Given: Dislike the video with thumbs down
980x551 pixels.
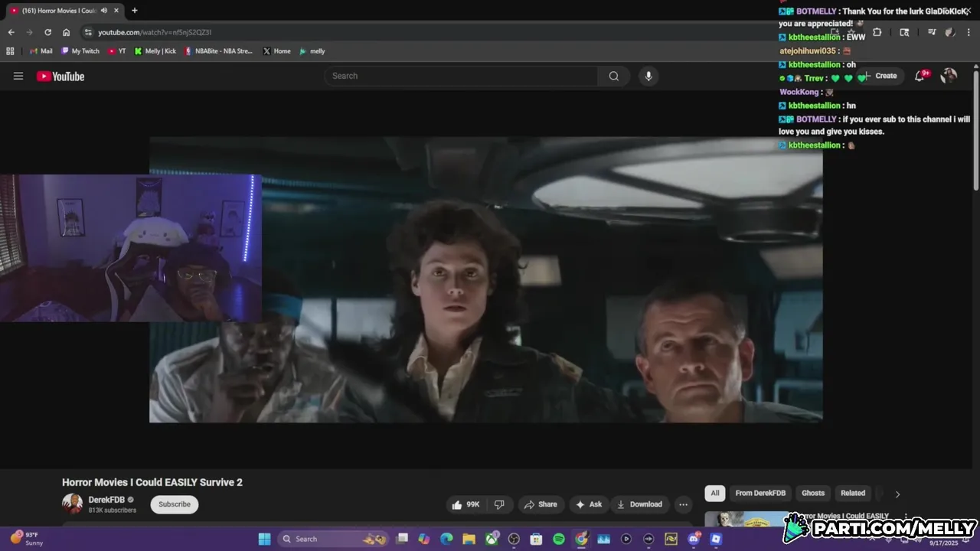Looking at the screenshot, I should (x=499, y=504).
